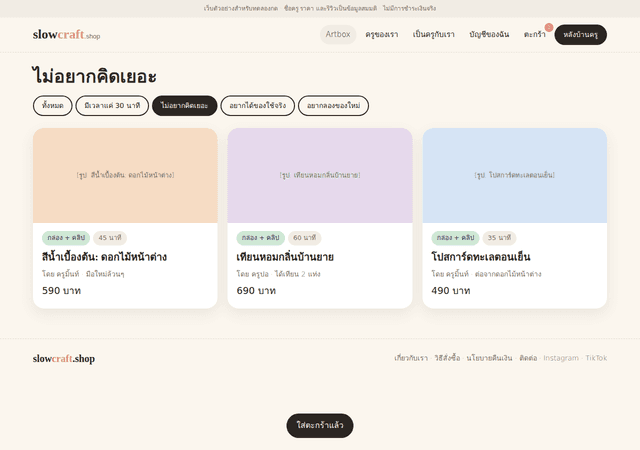
Task: Open the Instagram footer link
Action: click(561, 358)
